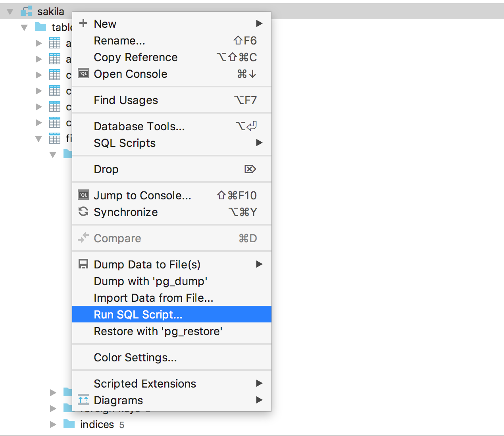Click the plus icon beside New

83,23
